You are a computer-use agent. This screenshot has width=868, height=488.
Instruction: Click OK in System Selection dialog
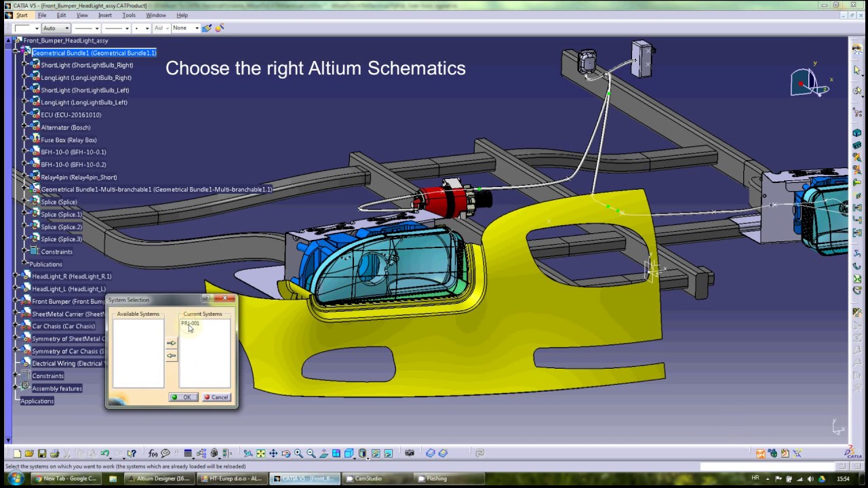tap(183, 397)
